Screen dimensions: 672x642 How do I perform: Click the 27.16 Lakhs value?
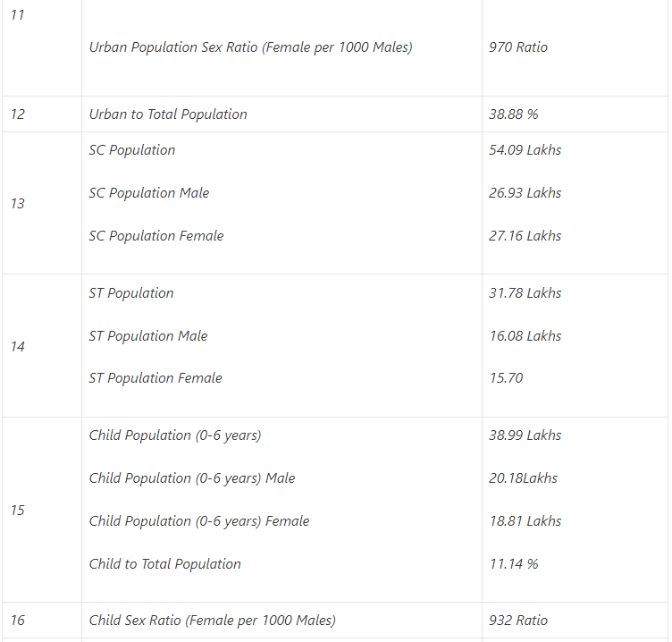525,236
